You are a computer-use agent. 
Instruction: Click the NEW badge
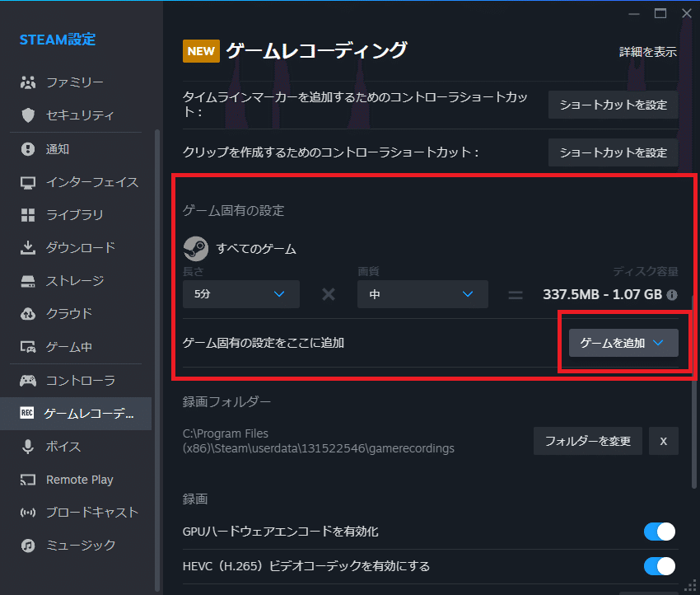click(x=201, y=51)
